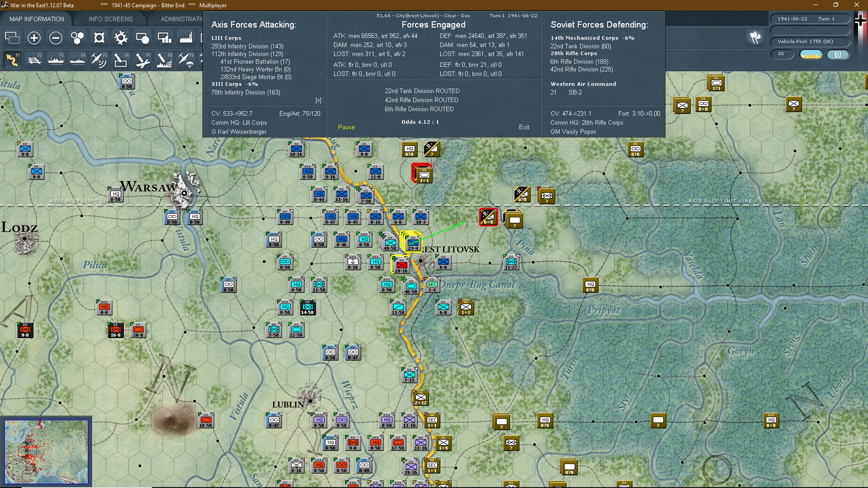This screenshot has width=868, height=488.
Task: Select F1 move mode arrow icon
Action: coord(12,60)
